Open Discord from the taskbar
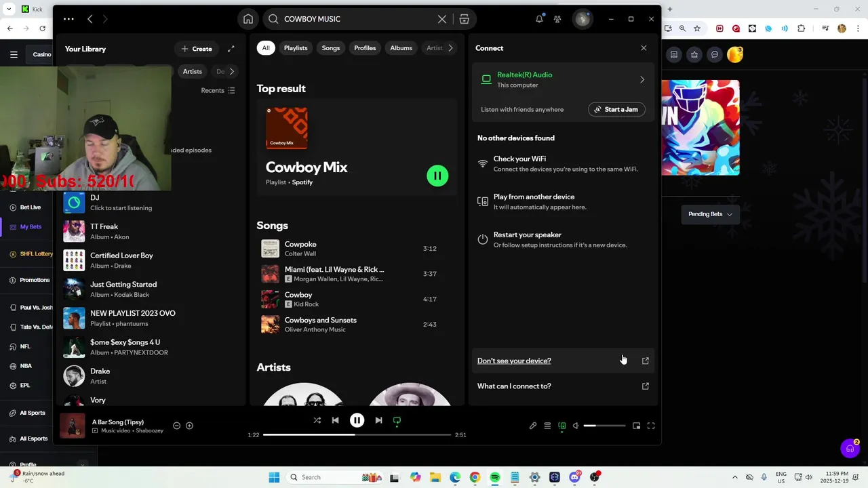Image resolution: width=868 pixels, height=488 pixels. (574, 477)
